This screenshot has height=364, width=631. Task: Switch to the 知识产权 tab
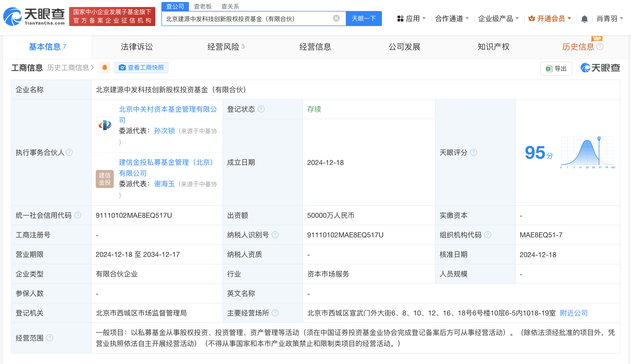[x=493, y=47]
